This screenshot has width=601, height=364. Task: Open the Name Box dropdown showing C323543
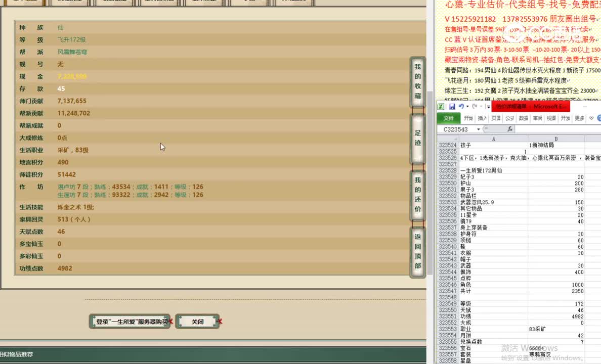click(x=478, y=129)
